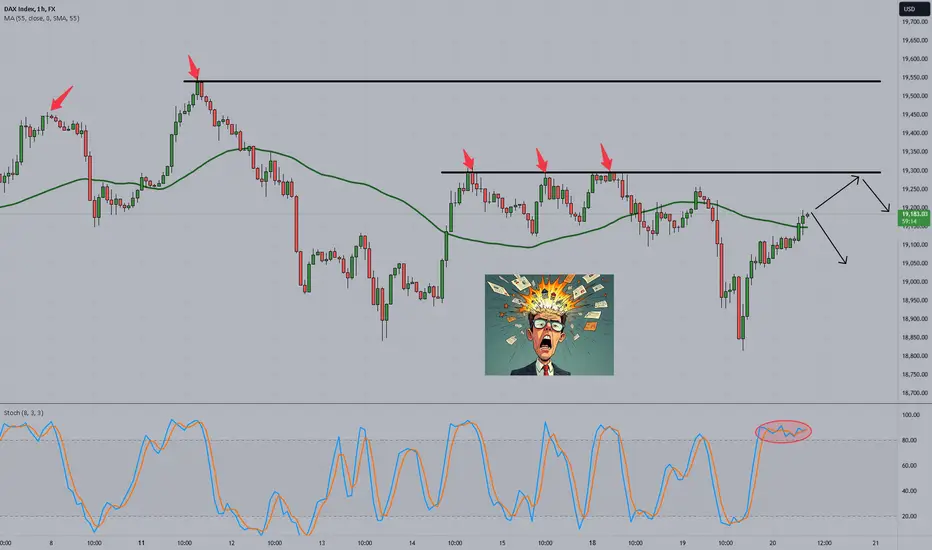The height and width of the screenshot is (550, 932).
Task: Click the exploding-head trader cartoon image
Action: click(549, 325)
